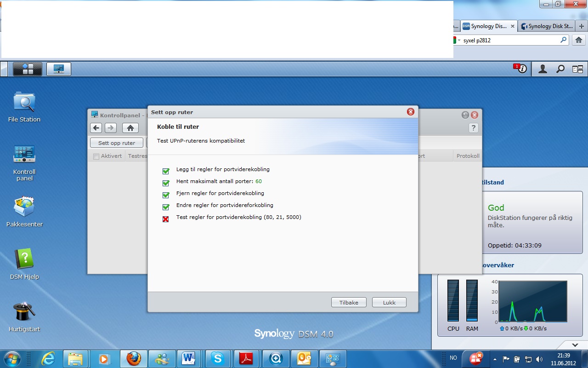Open Adobe Reader from taskbar
This screenshot has width=588, height=368.
247,358
